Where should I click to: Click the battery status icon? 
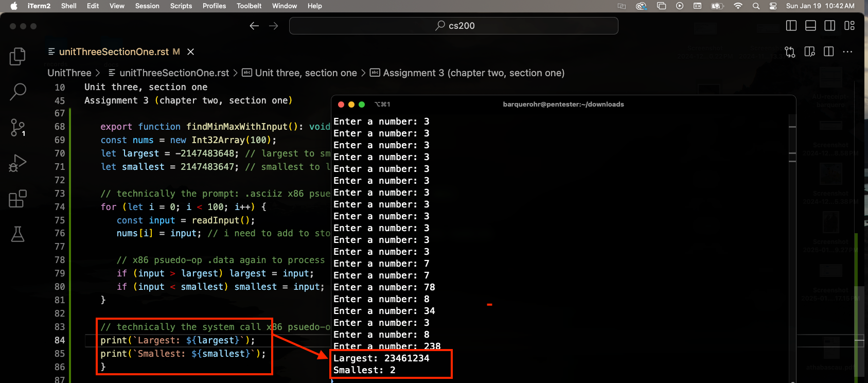[x=717, y=6]
